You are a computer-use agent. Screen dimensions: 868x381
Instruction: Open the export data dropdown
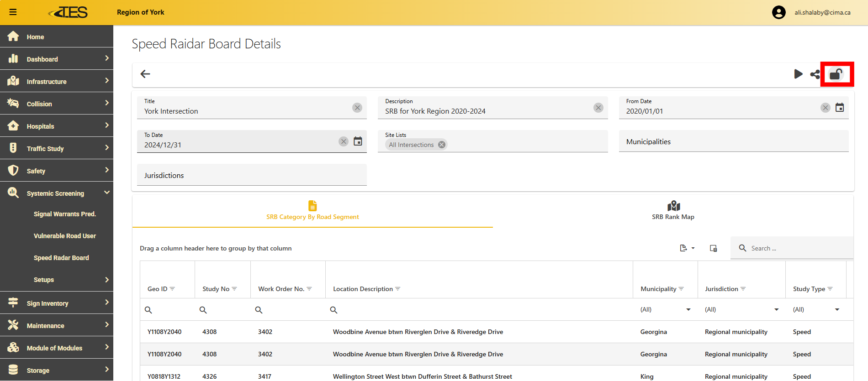pos(687,248)
